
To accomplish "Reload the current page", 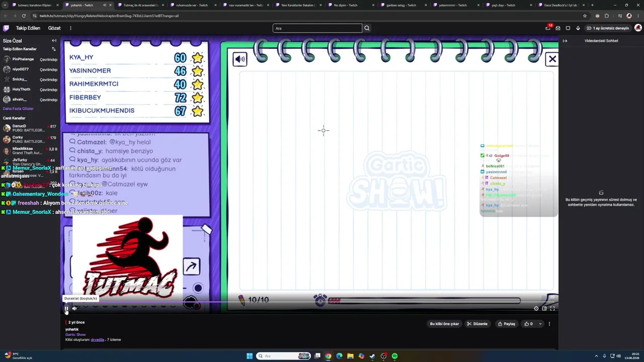I will (x=25, y=16).
